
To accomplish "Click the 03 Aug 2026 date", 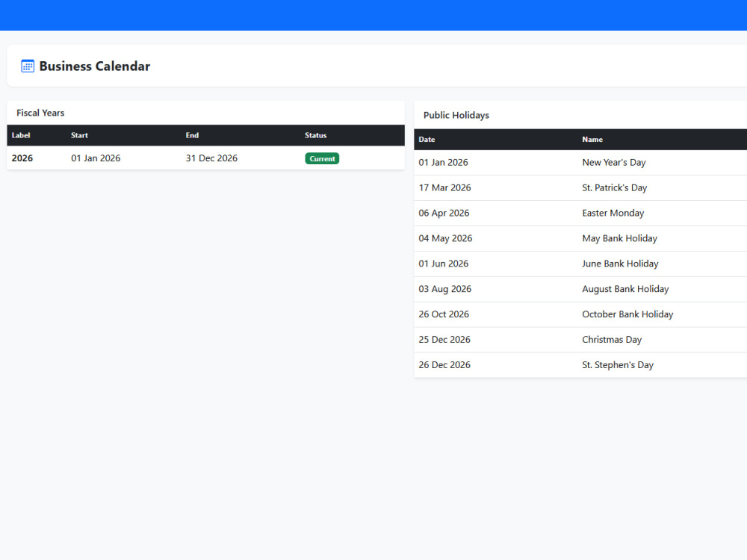I will point(444,288).
